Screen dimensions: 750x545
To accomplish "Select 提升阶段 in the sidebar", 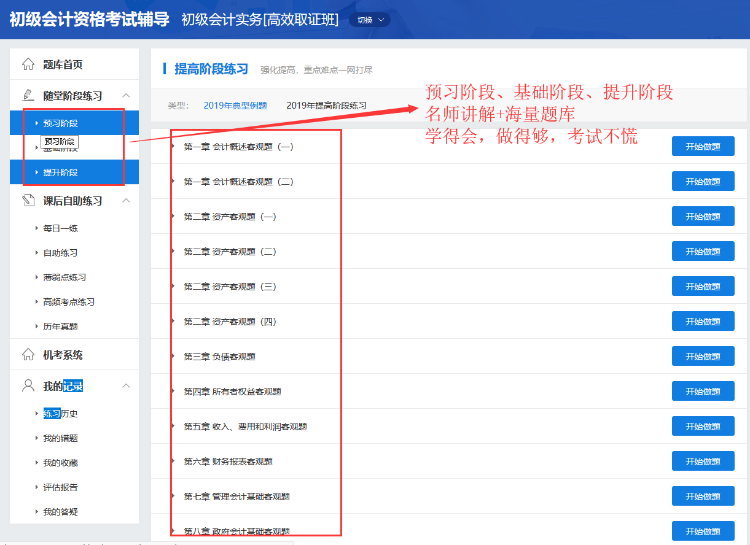I will (x=60, y=172).
